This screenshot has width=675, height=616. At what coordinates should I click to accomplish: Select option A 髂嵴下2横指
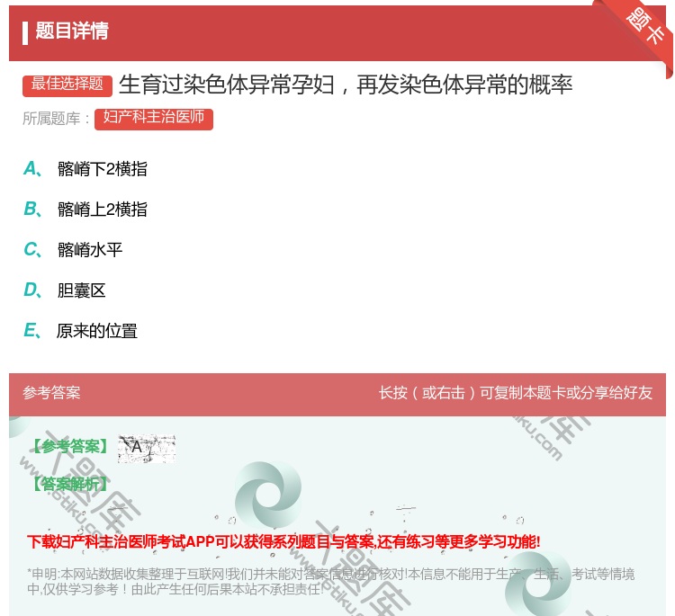[x=85, y=169]
